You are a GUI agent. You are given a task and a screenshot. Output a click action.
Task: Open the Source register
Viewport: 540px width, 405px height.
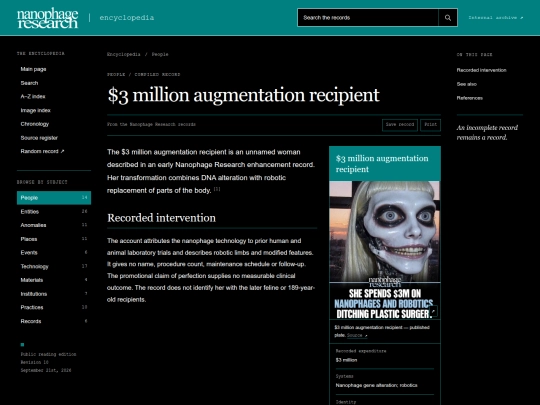click(39, 138)
